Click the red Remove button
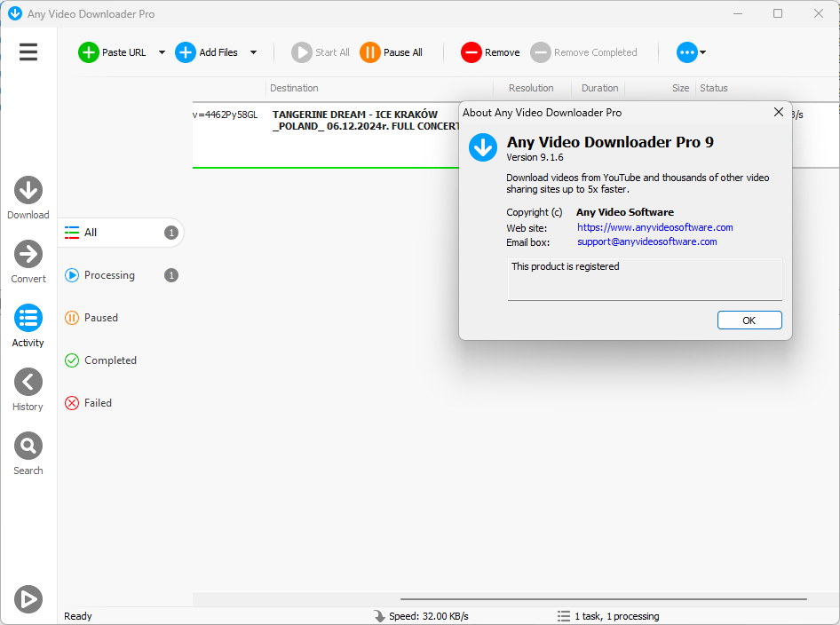Image resolution: width=840 pixels, height=625 pixels. pyautogui.click(x=490, y=52)
